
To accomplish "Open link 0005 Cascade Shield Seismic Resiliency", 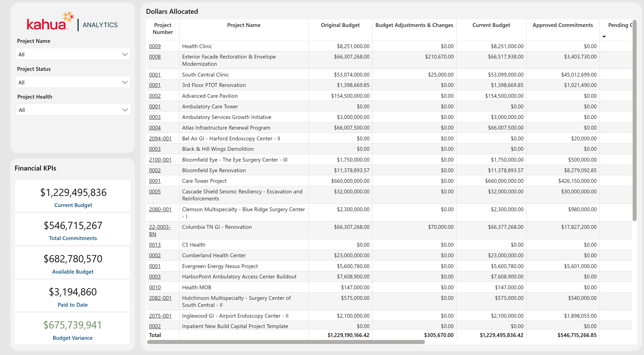I will point(155,192).
